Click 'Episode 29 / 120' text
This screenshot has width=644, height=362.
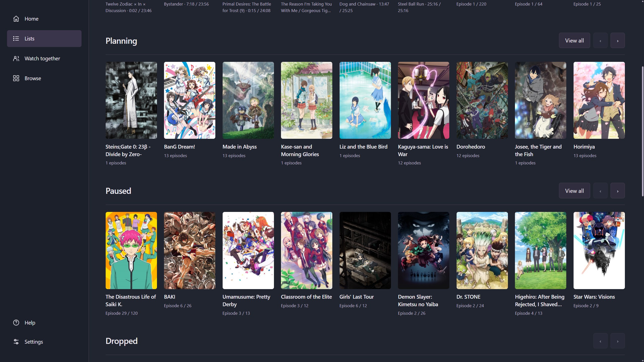coord(122,313)
